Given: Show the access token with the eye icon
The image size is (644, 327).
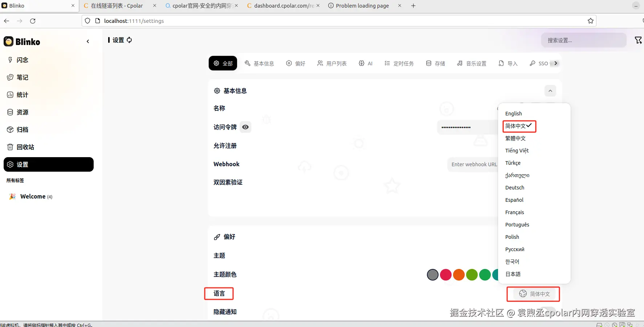Looking at the screenshot, I should coord(245,127).
